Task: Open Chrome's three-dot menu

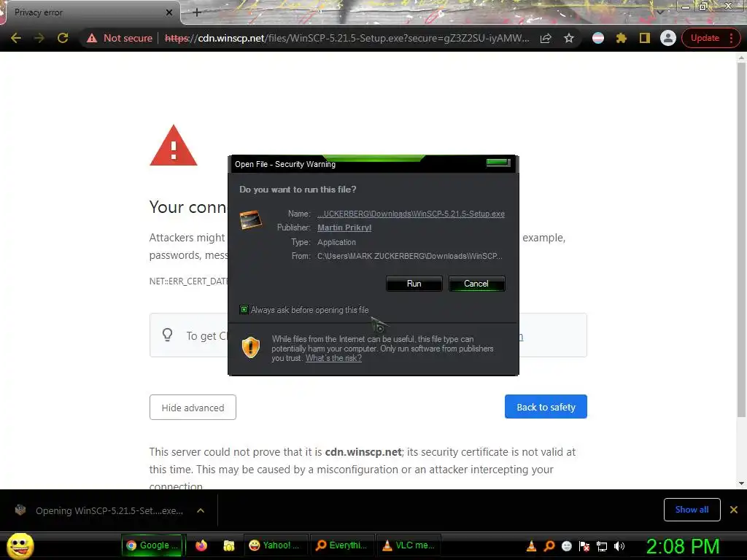Action: pos(732,38)
